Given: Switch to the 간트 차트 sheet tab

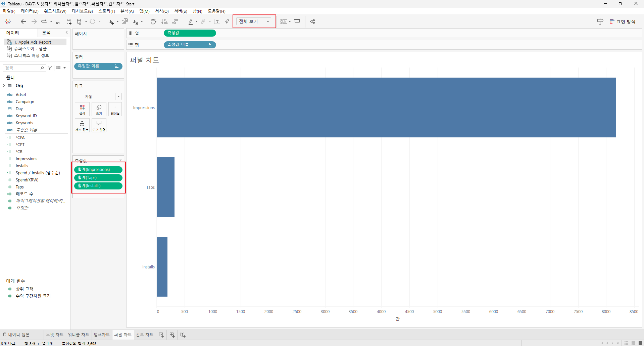Looking at the screenshot, I should tap(145, 335).
